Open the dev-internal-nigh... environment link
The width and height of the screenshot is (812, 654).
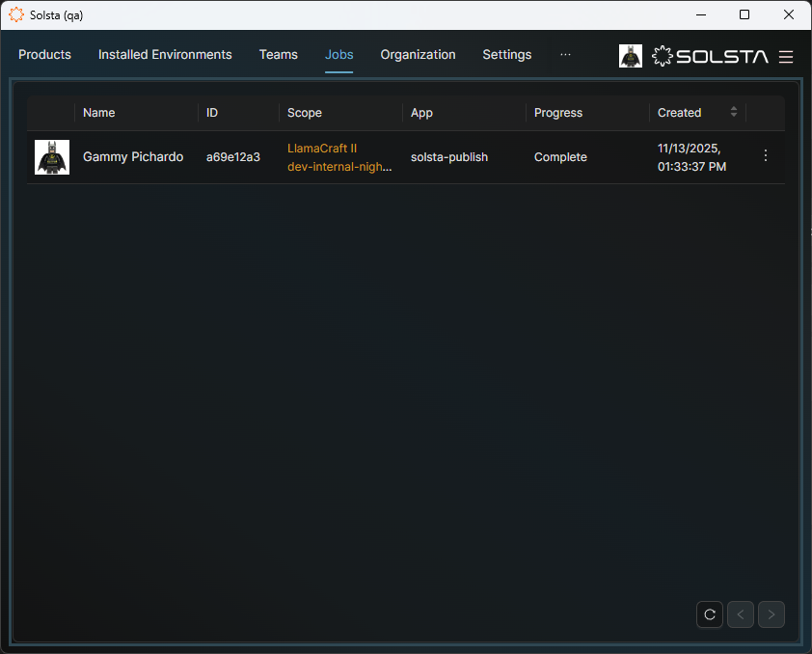click(339, 167)
